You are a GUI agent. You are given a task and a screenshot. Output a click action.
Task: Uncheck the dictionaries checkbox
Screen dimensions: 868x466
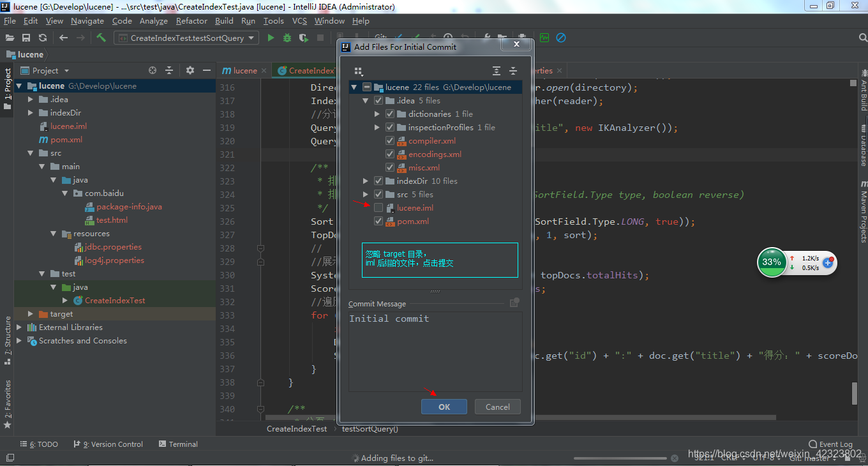point(390,114)
